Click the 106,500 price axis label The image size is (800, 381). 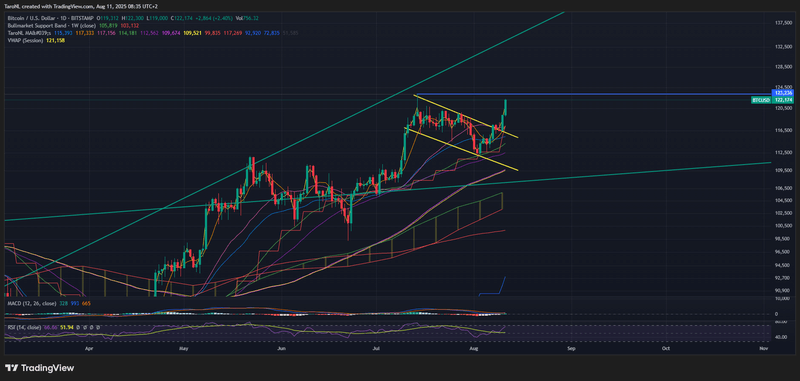click(x=783, y=188)
